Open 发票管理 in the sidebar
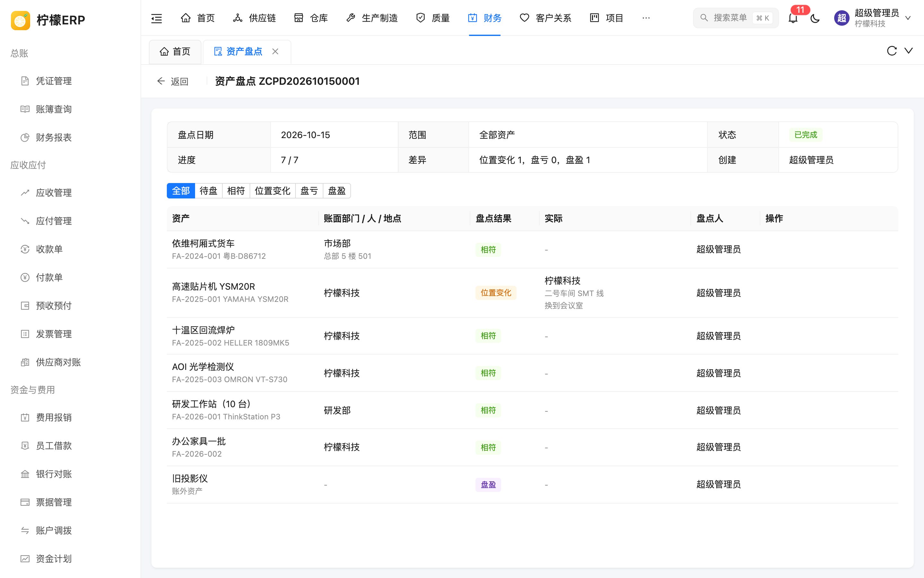Viewport: 924px width, 578px height. (x=70, y=334)
